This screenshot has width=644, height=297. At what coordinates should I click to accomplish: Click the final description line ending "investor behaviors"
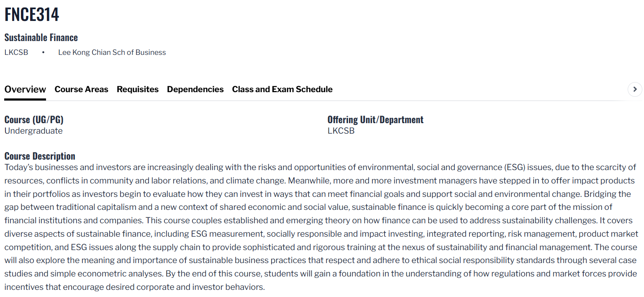(134, 287)
